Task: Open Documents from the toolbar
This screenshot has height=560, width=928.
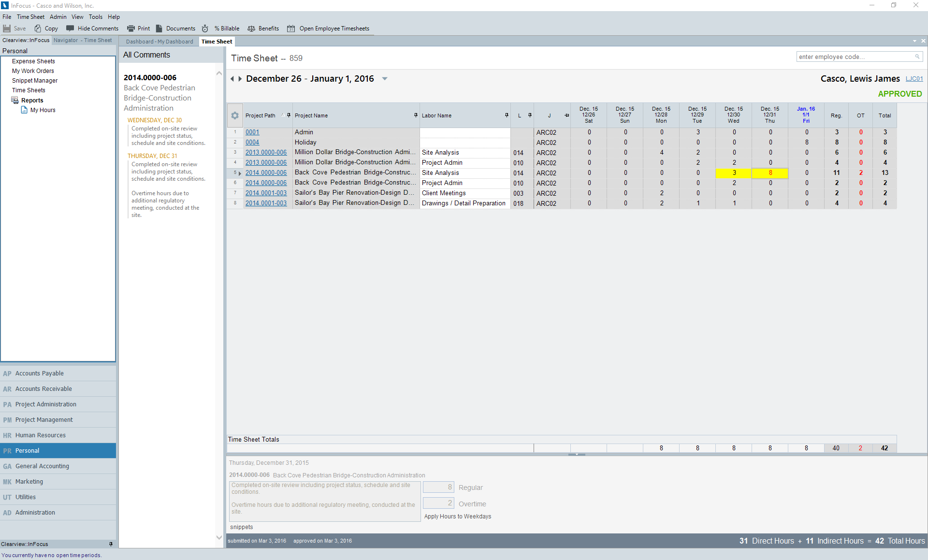Action: pyautogui.click(x=159, y=29)
